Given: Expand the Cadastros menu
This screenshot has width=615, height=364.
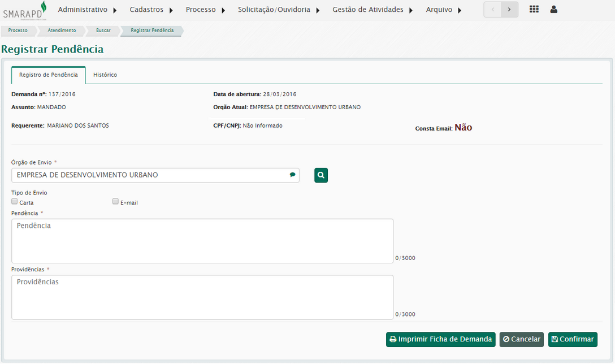Looking at the screenshot, I should click(x=151, y=10).
